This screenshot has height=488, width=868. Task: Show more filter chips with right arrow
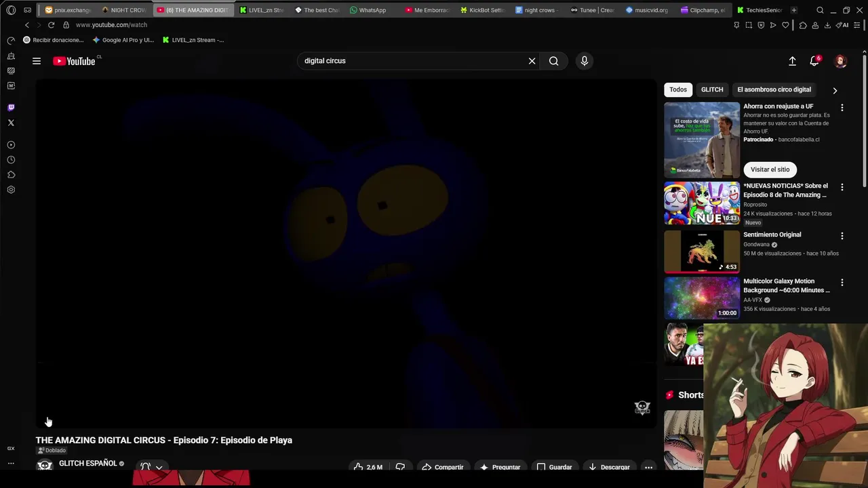835,90
